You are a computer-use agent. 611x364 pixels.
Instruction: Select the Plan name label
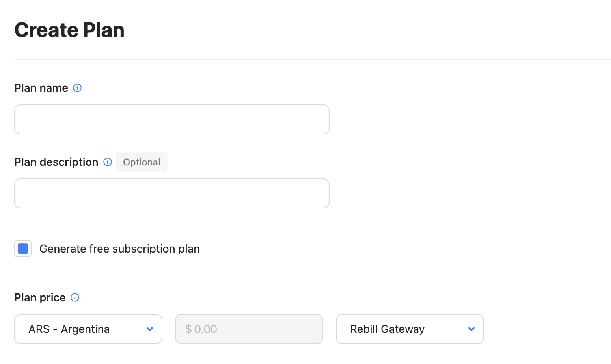(41, 88)
